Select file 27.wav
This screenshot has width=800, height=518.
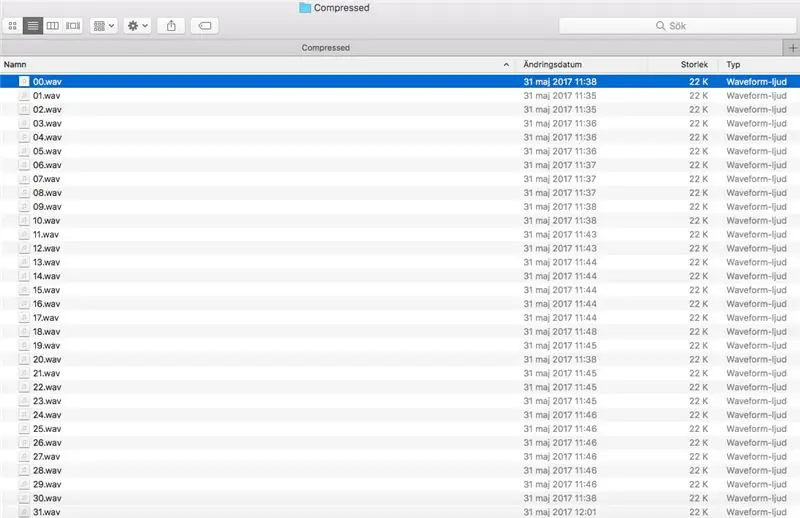[x=400, y=456]
